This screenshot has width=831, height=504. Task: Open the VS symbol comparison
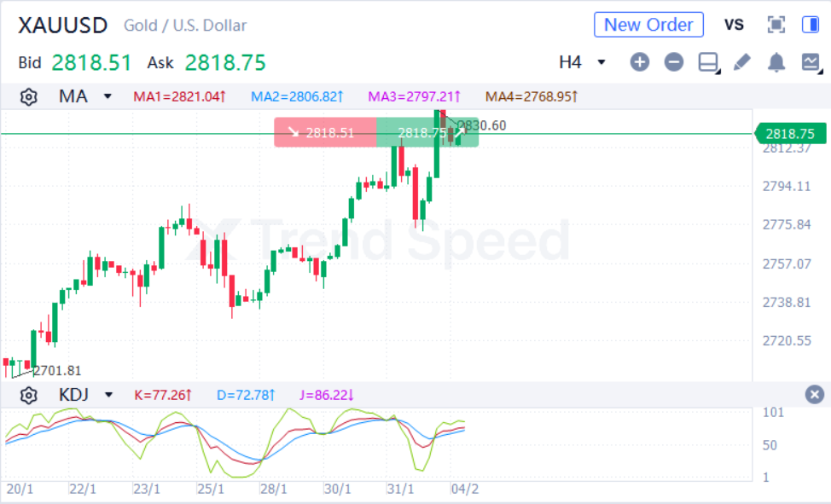tap(734, 25)
